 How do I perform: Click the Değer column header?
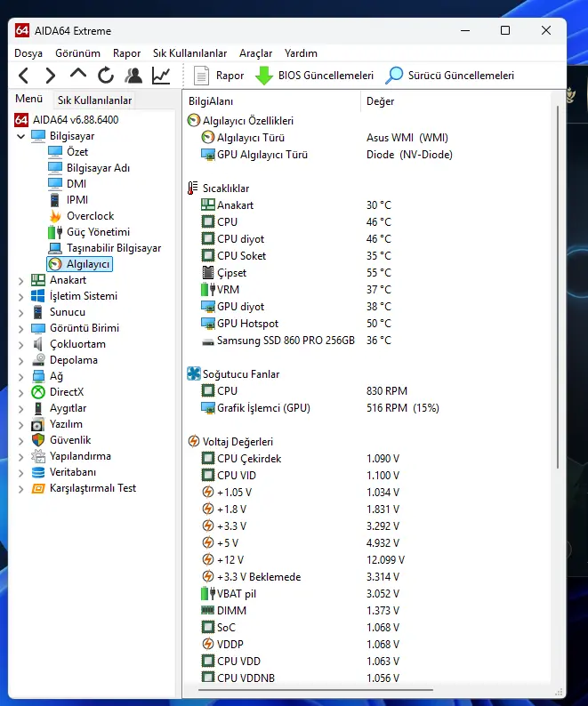[x=455, y=101]
